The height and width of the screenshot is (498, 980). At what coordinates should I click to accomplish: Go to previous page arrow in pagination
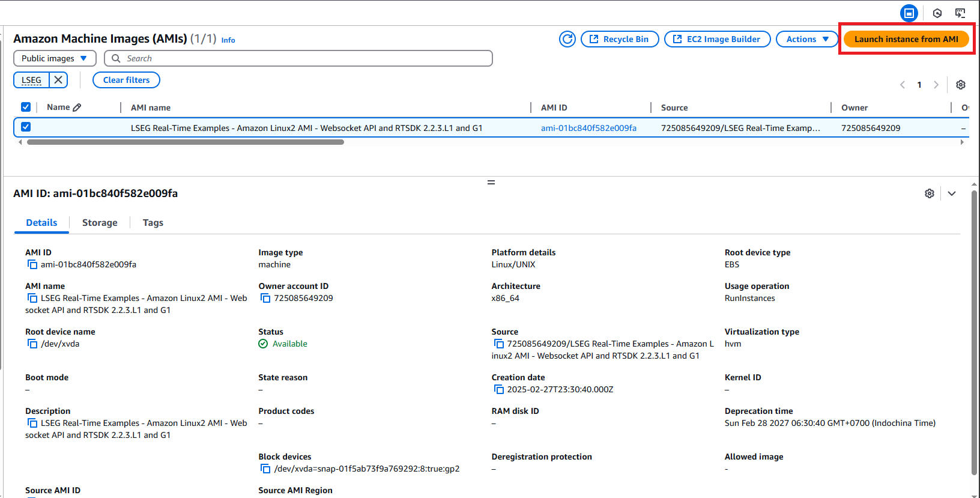[x=902, y=85]
